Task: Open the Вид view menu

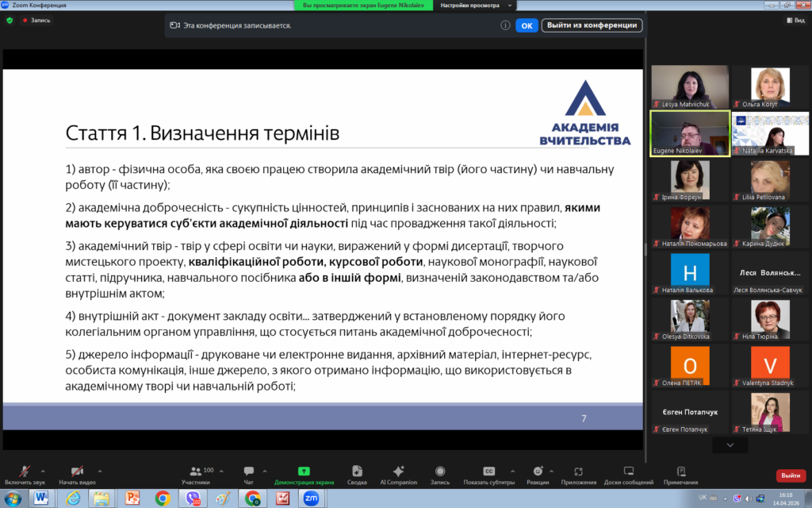Action: click(x=795, y=20)
